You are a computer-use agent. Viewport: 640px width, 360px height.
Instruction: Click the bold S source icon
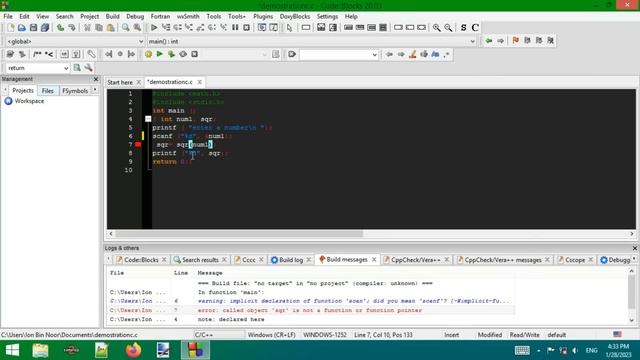pos(463,28)
